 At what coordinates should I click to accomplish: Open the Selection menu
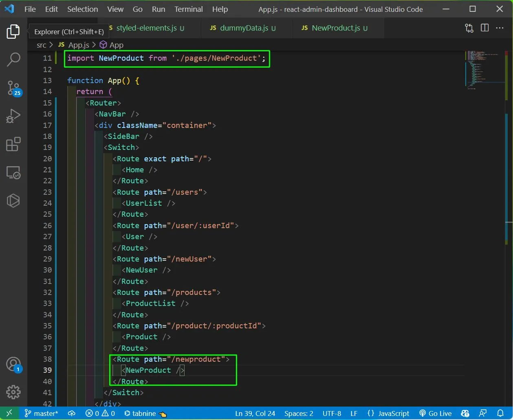coord(83,9)
